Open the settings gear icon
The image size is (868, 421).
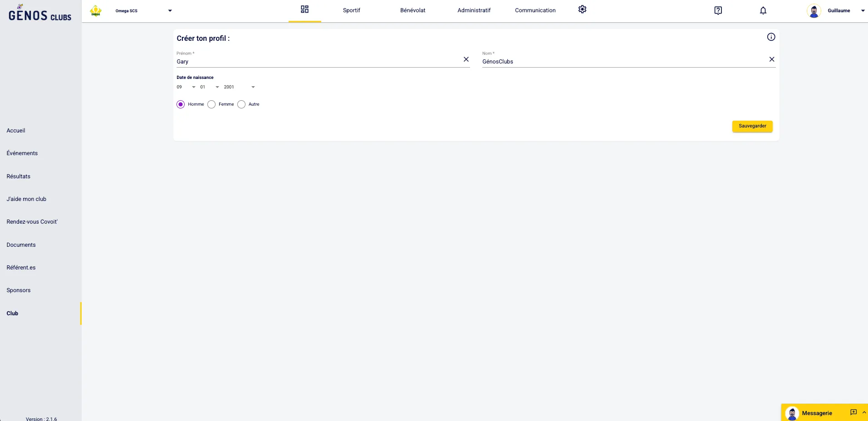coord(582,10)
